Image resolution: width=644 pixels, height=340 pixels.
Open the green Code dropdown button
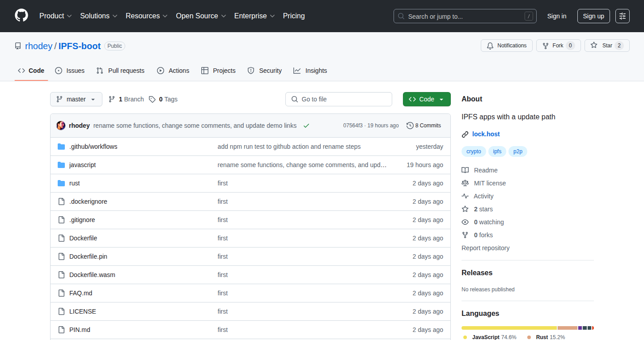click(427, 99)
